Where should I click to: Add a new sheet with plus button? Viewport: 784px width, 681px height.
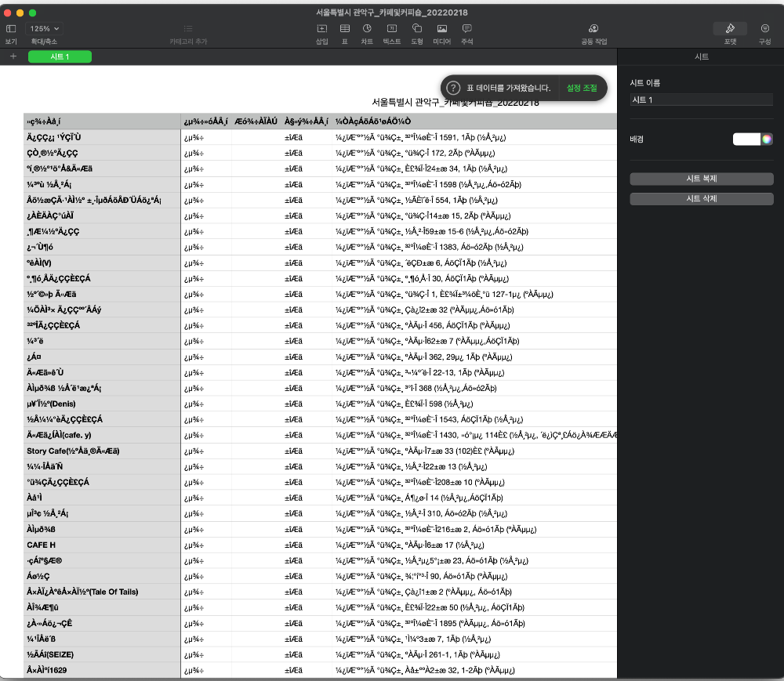click(x=13, y=56)
